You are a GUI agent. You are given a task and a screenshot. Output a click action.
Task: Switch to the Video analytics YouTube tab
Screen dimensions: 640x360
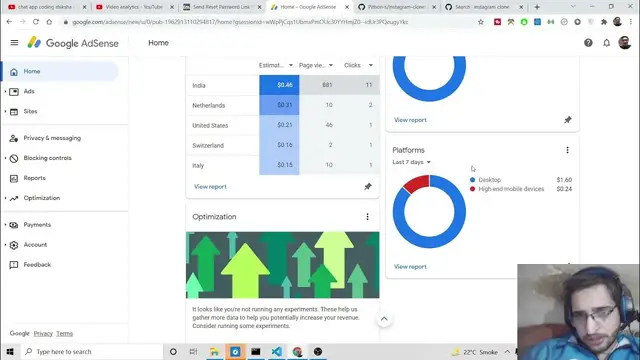(134, 7)
